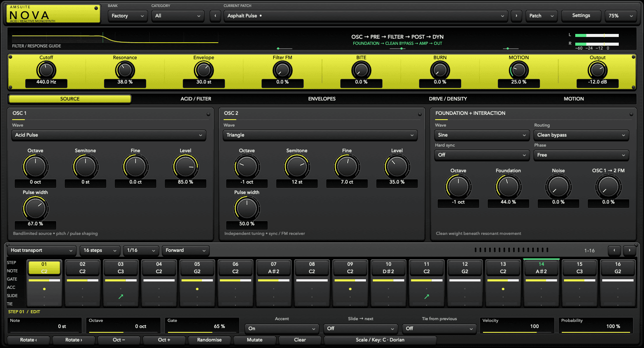Click the previous patch arrow button

point(215,16)
